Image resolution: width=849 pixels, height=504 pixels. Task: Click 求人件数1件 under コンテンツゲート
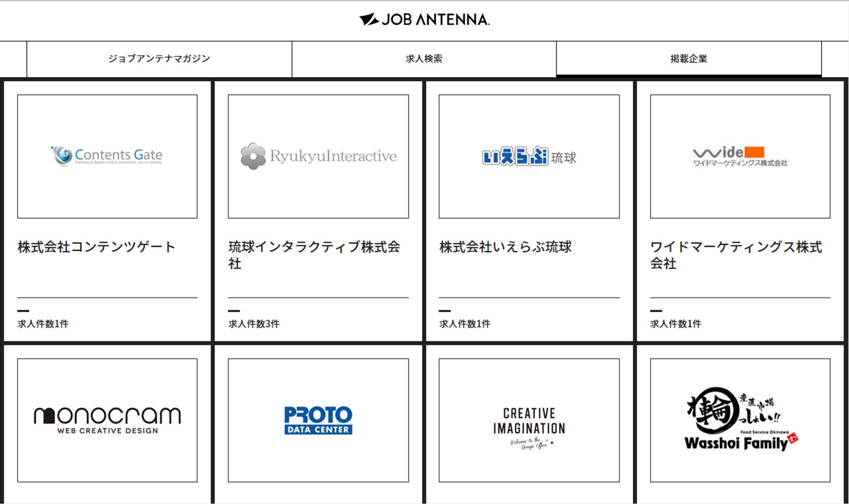(x=43, y=324)
